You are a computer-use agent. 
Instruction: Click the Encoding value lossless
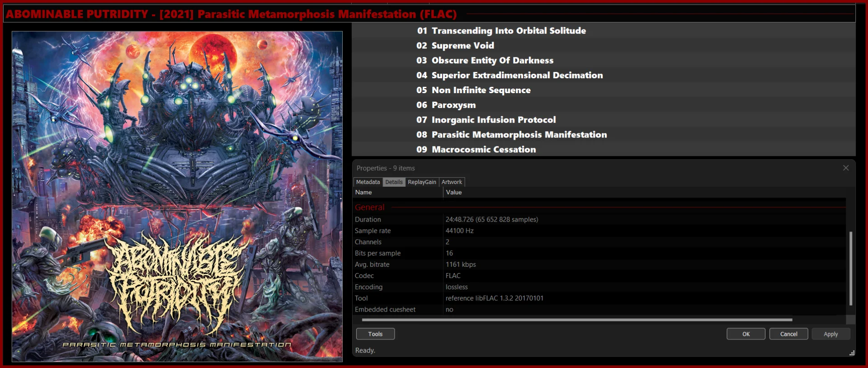point(457,287)
